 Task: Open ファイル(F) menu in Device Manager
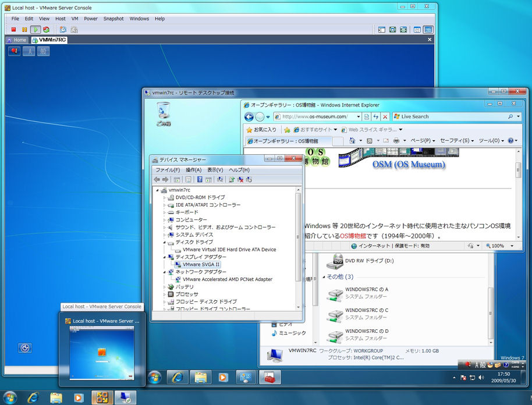(x=168, y=169)
